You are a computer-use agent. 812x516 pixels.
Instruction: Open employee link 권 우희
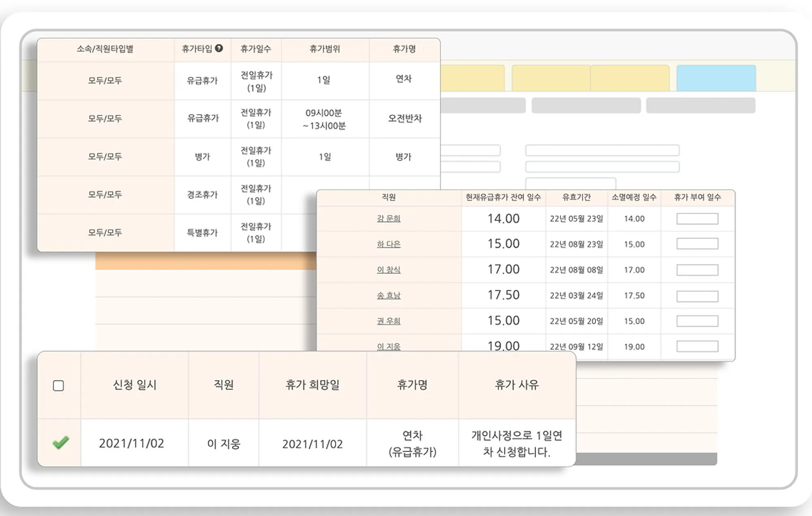389,321
